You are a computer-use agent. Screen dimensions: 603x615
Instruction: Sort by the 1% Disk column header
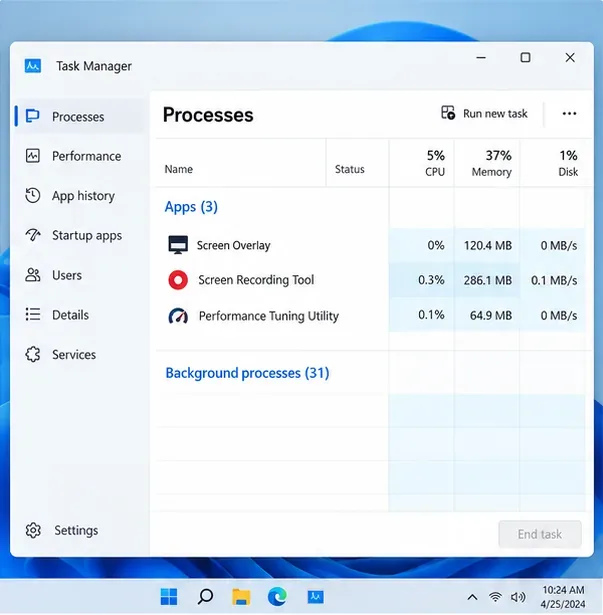[x=568, y=163]
